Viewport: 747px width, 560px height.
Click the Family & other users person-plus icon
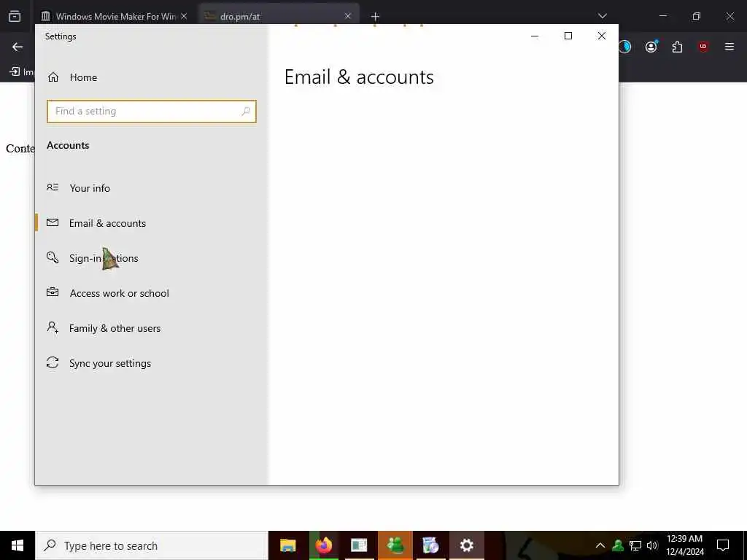[53, 327]
